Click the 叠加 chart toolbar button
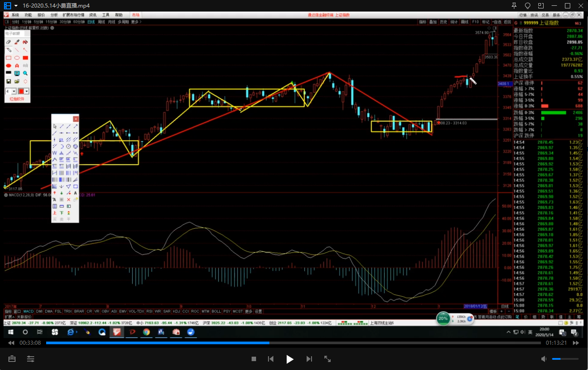The image size is (588, 370). (433, 22)
